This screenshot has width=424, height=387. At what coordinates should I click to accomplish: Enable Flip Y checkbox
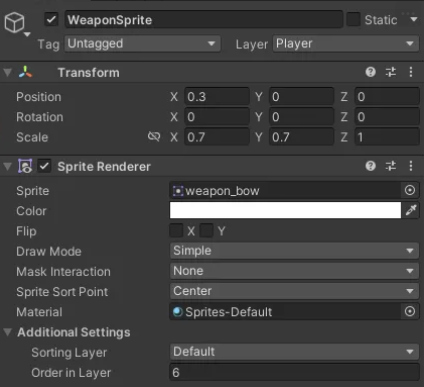coord(206,231)
